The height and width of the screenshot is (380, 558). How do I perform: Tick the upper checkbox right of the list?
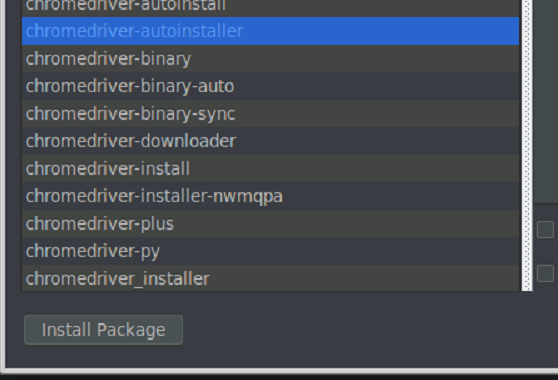pyautogui.click(x=545, y=229)
